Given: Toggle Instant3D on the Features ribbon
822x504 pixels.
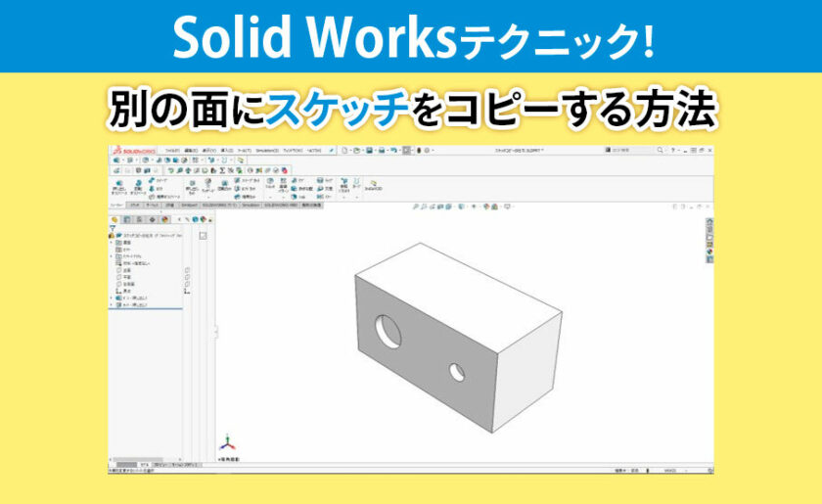Looking at the screenshot, I should tap(374, 186).
